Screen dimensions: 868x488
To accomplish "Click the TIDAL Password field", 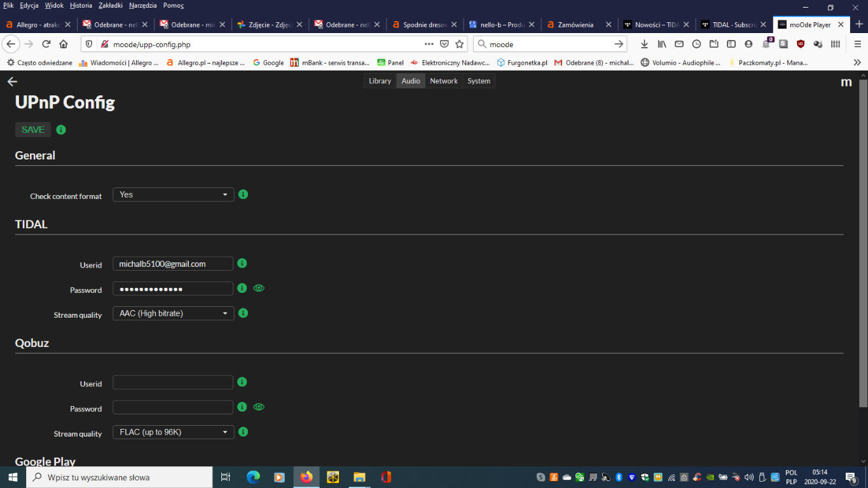I will point(173,288).
